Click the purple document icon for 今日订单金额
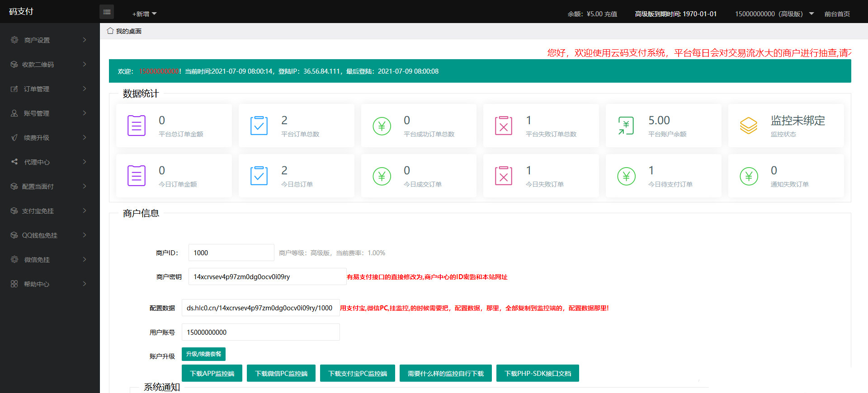 click(137, 176)
